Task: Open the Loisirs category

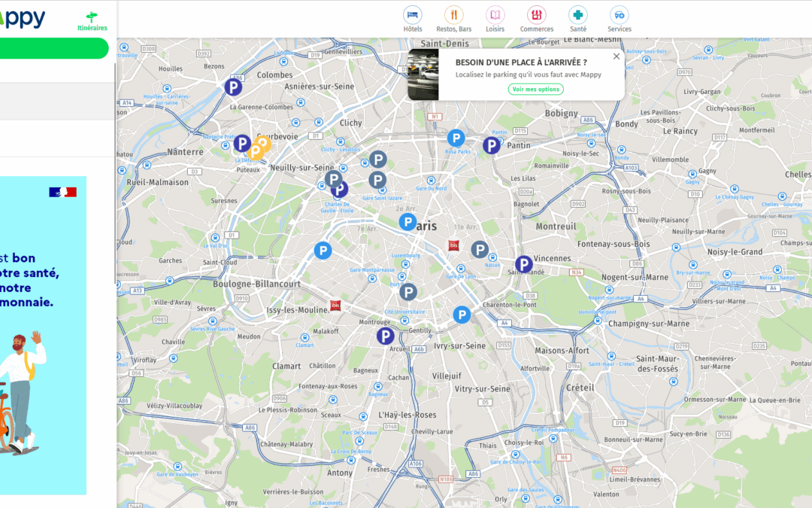Action: 495,19
